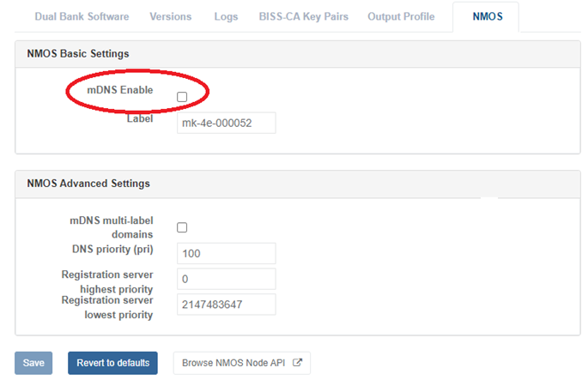This screenshot has width=588, height=380.
Task: Go to the Logs tab
Action: point(224,16)
